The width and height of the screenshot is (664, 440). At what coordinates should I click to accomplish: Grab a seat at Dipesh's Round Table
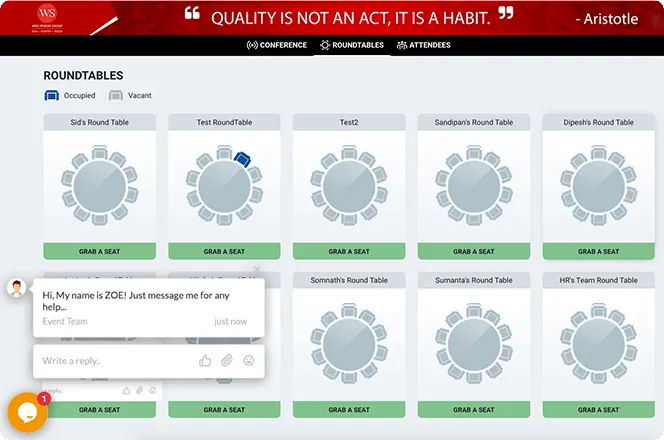598,251
